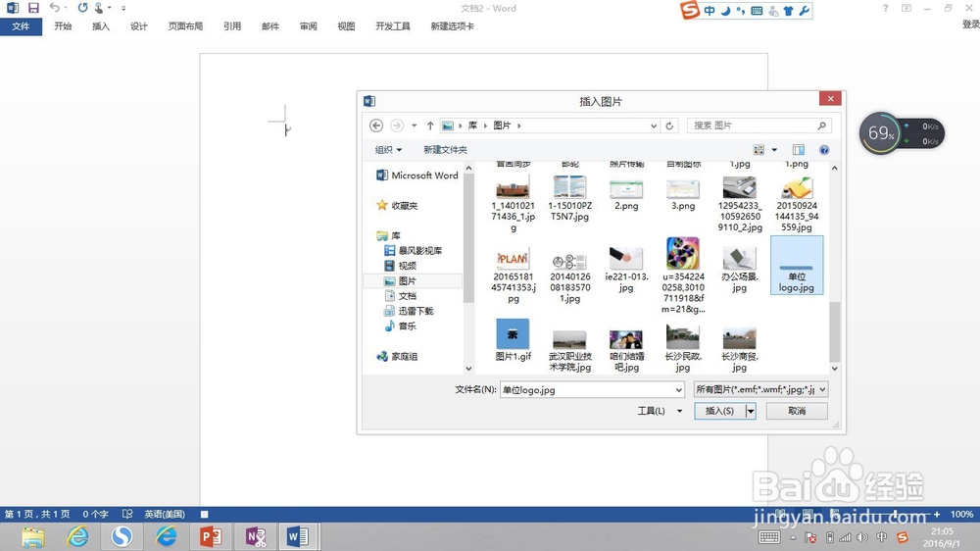
Task: Open the 设计 ribbon tab
Action: coord(139,26)
